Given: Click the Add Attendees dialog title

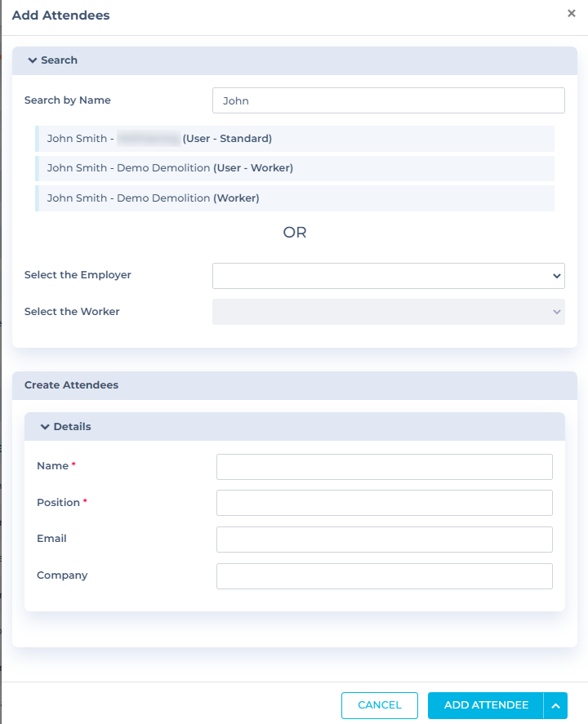Looking at the screenshot, I should (x=60, y=16).
